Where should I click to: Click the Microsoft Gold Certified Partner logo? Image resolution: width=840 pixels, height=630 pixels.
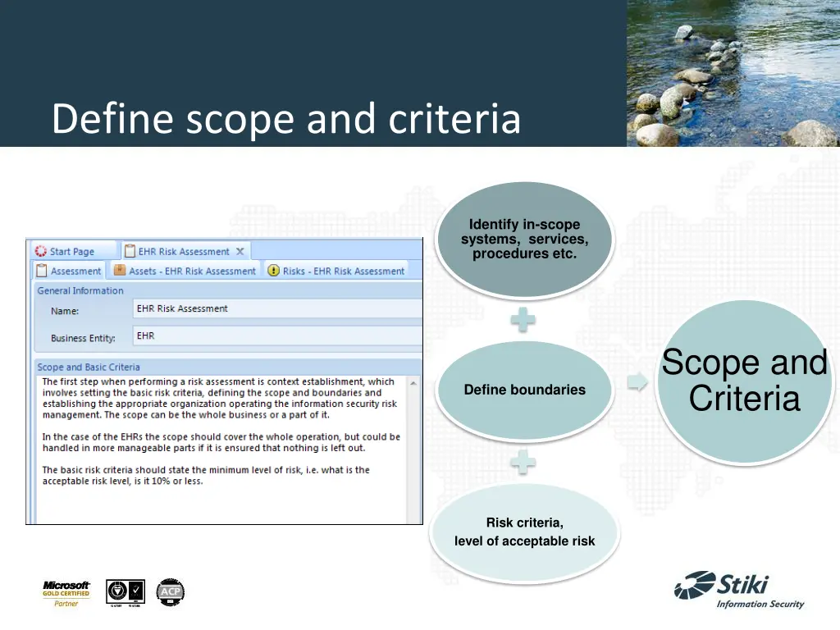click(x=66, y=593)
